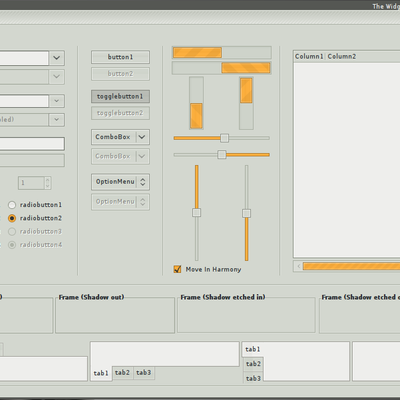Switch to tab2 in the left-side-tab notebook
The width and height of the screenshot is (400, 400).
[253, 364]
